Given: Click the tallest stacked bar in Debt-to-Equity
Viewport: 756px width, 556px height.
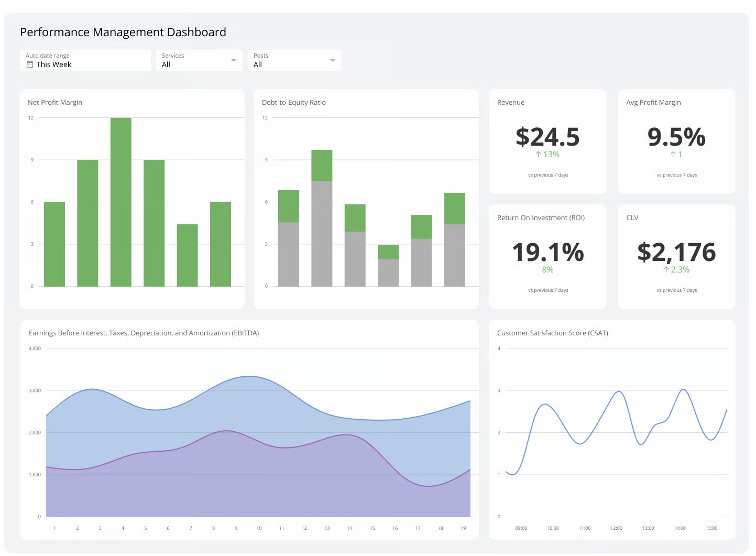Looking at the screenshot, I should pos(322,218).
